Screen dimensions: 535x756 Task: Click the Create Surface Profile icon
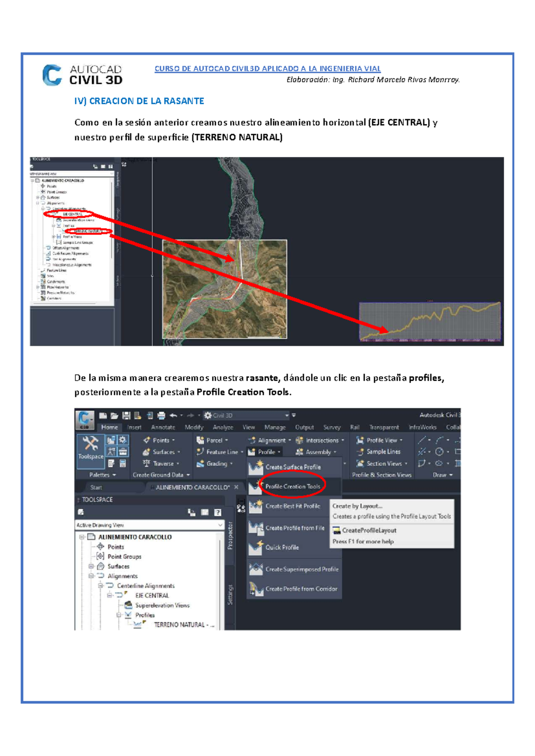coord(256,467)
